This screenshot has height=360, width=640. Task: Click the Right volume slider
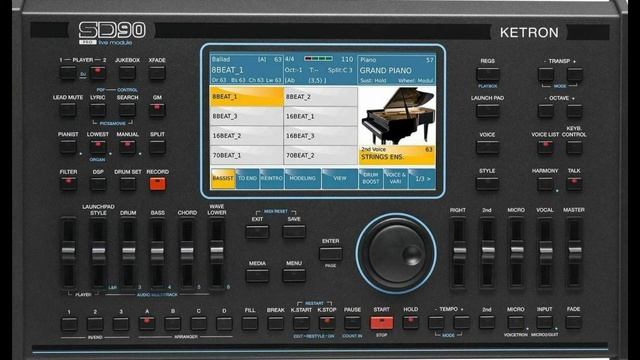[x=459, y=250]
